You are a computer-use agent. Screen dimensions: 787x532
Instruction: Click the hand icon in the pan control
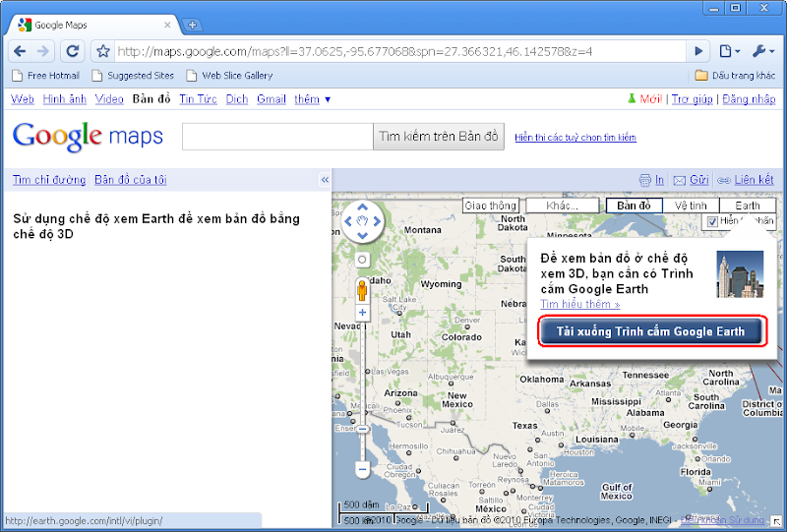tap(362, 221)
